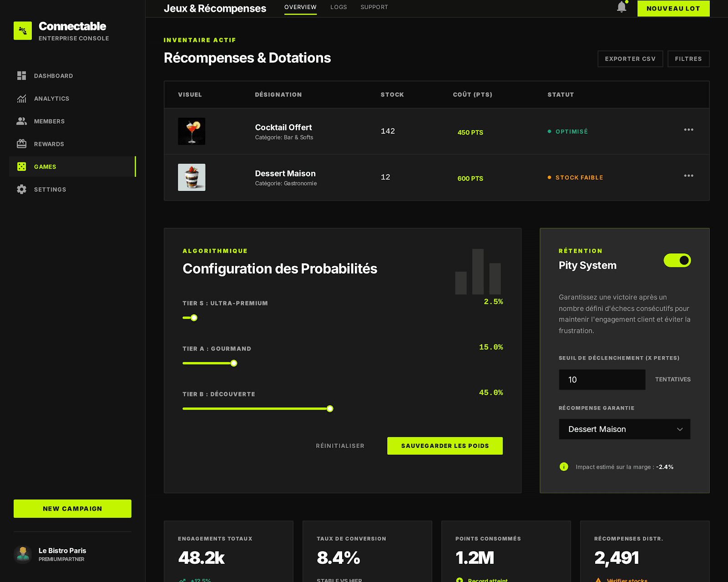Open the Récompense Garantie dropdown

click(x=624, y=429)
